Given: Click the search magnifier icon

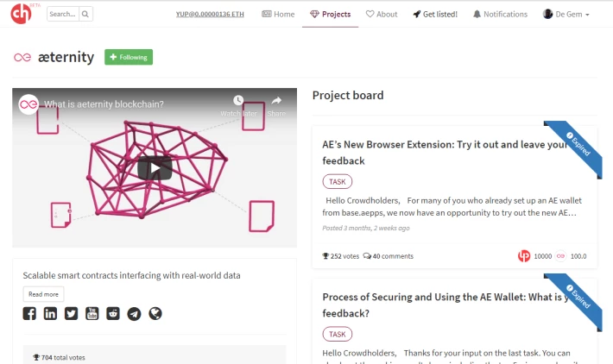Looking at the screenshot, I should coord(85,14).
